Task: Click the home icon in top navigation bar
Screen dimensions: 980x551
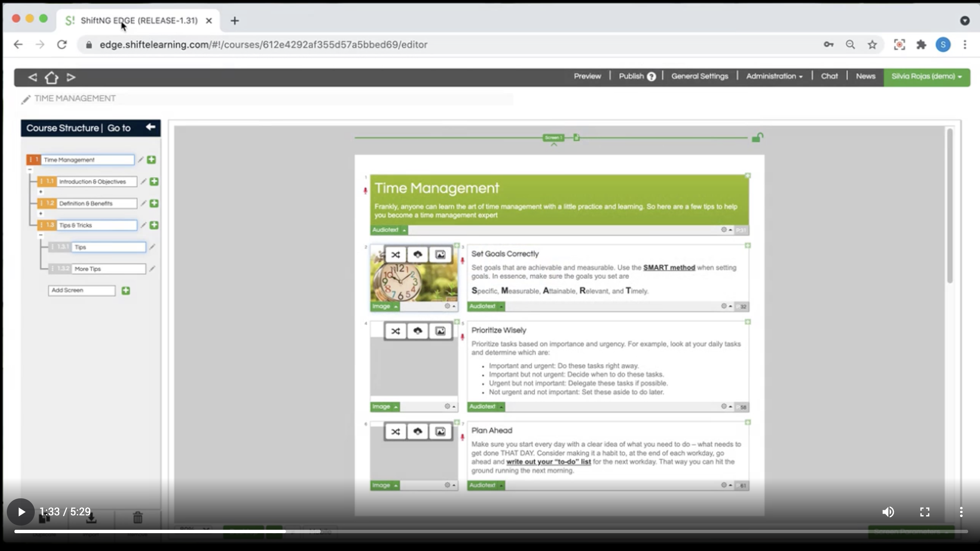Action: pos(51,77)
